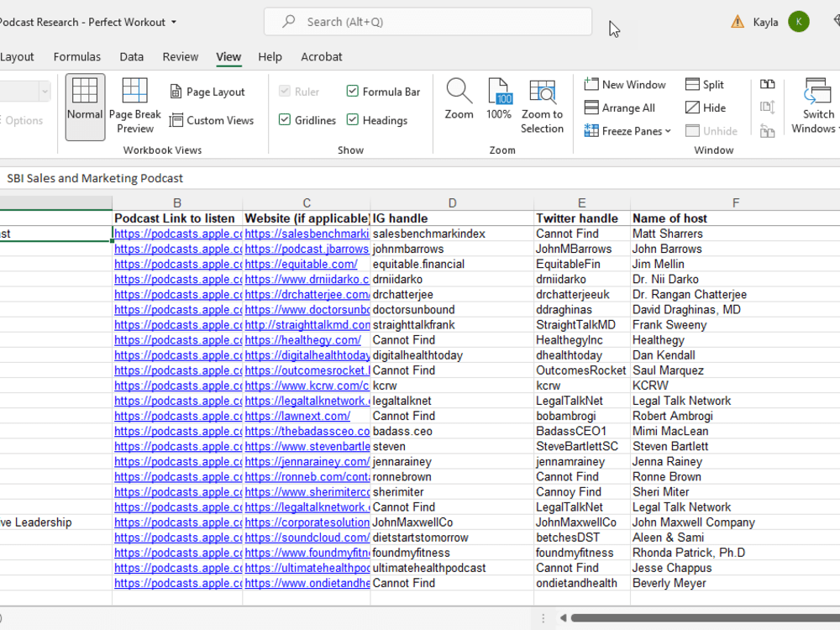Select 'Name of host' header cell

point(736,218)
